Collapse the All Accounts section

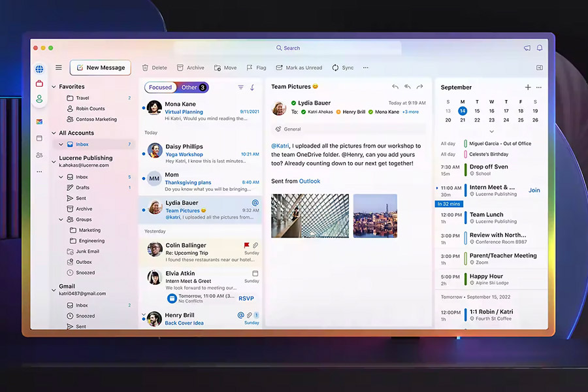coord(54,133)
